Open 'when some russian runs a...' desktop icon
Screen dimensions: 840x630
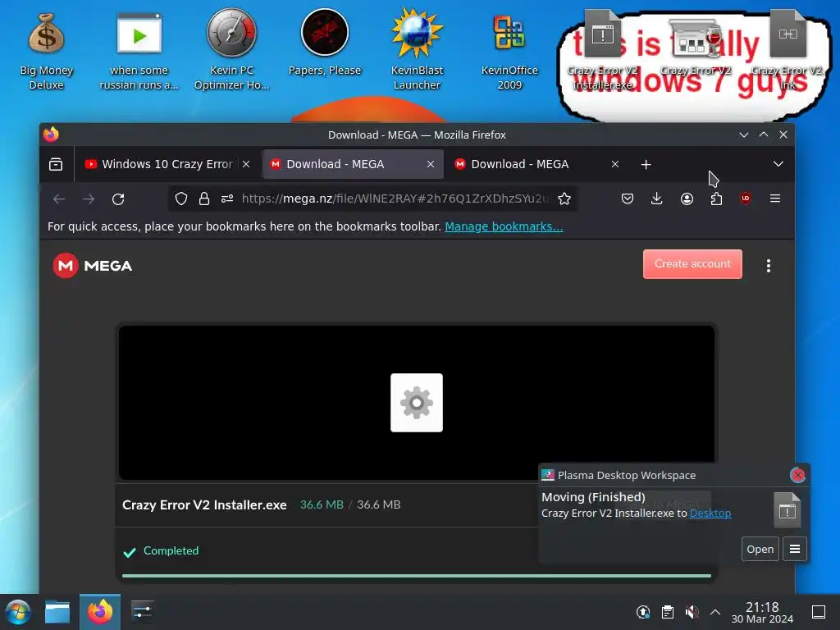point(139,51)
